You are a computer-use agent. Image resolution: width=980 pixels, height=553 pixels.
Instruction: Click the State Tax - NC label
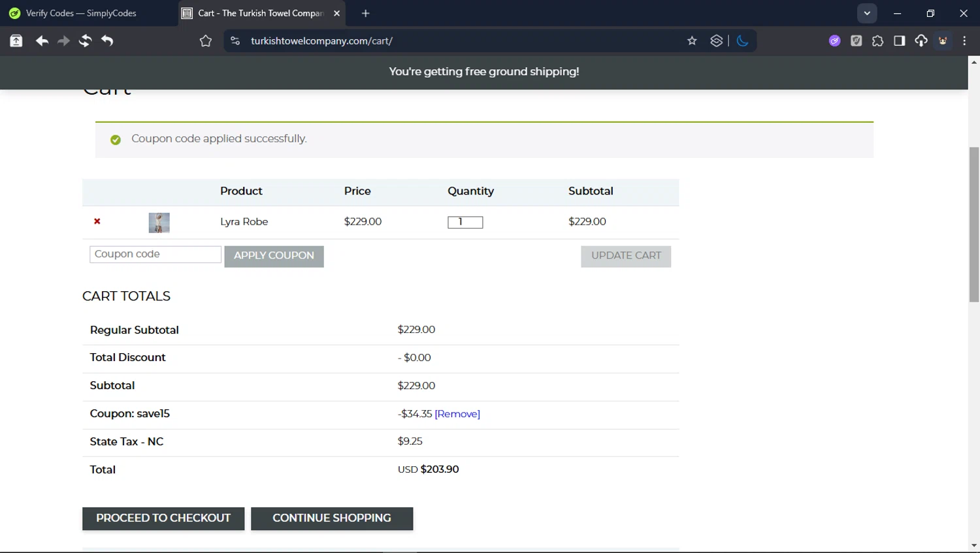[x=127, y=442]
